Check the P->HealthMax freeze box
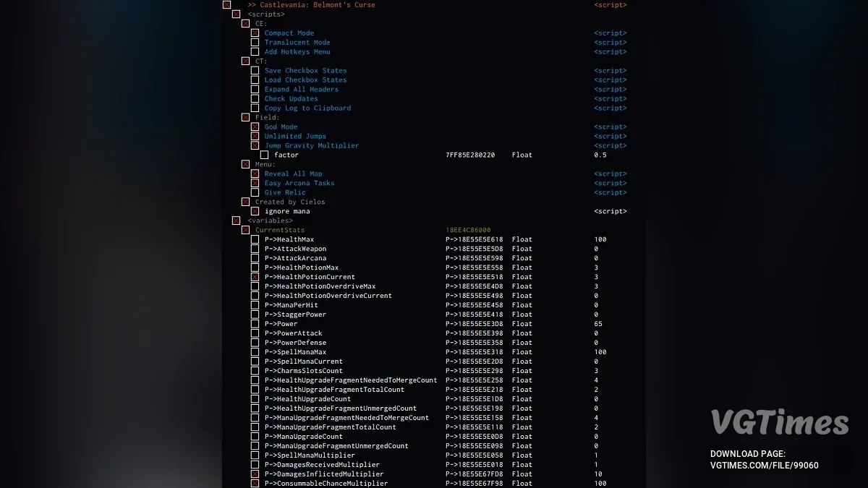 pyautogui.click(x=255, y=240)
